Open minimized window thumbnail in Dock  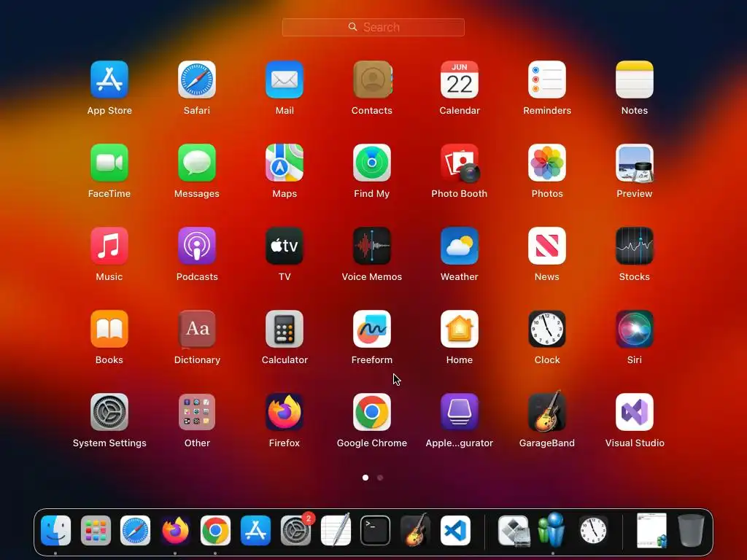(651, 531)
